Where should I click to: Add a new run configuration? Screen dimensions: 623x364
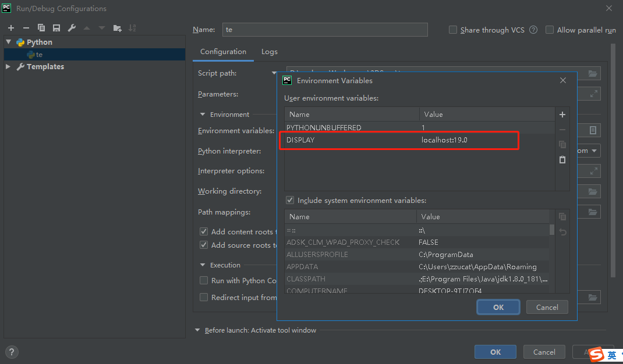point(10,27)
